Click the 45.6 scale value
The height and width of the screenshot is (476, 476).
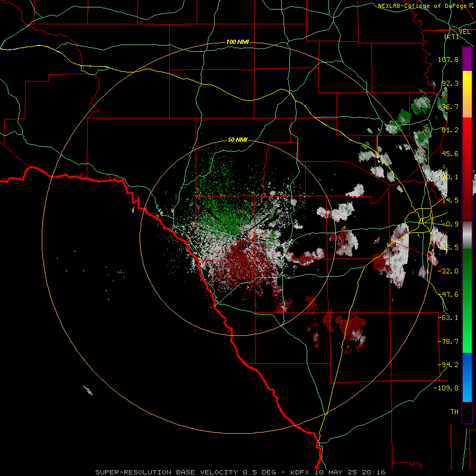click(x=450, y=153)
